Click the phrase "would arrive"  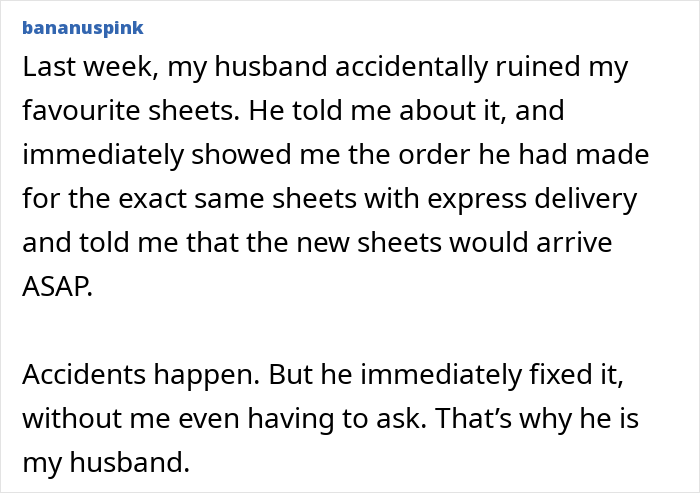click(x=530, y=243)
